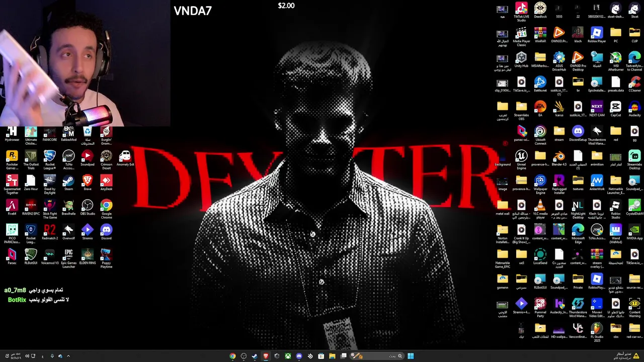Open the NVIDIA App shortcut
This screenshot has height=362, width=644.
[634, 232]
